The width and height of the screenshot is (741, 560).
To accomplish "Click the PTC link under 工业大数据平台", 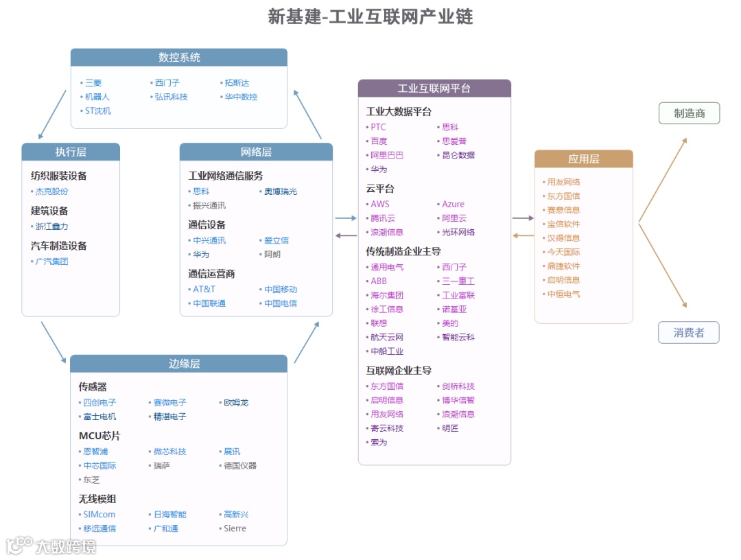I will (378, 126).
